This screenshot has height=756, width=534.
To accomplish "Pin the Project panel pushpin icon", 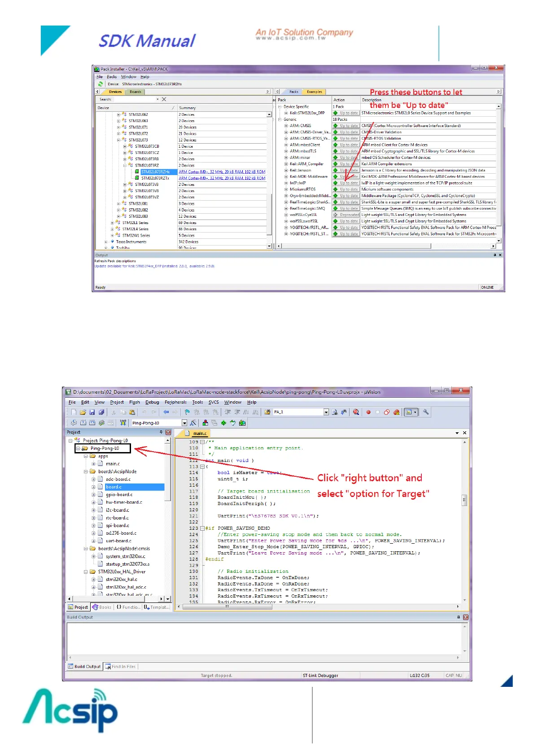I will coord(161,432).
